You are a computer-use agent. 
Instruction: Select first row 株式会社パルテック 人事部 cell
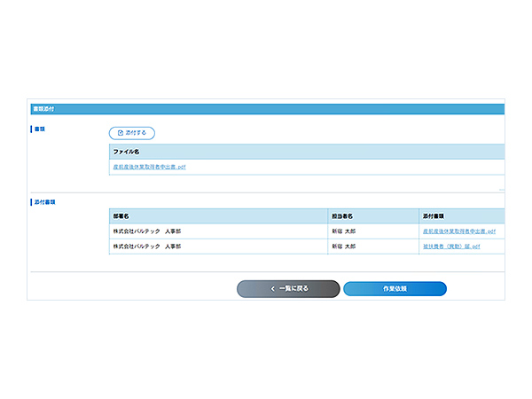pyautogui.click(x=146, y=231)
